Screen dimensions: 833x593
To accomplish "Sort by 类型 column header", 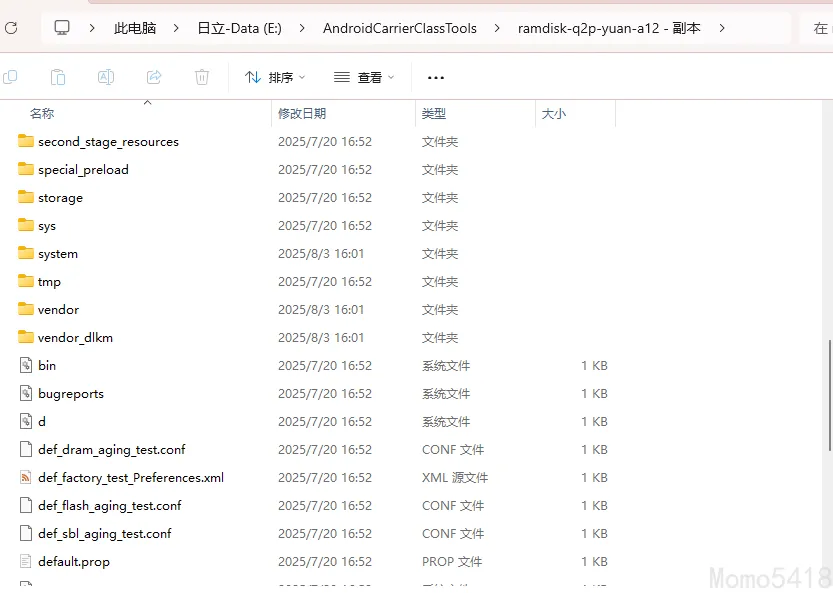I will point(433,114).
